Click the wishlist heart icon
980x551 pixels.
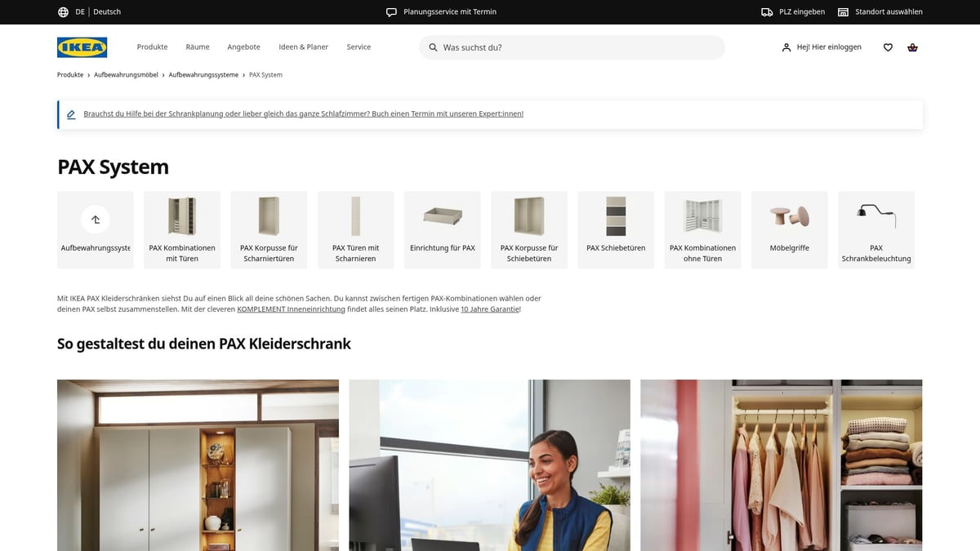888,47
